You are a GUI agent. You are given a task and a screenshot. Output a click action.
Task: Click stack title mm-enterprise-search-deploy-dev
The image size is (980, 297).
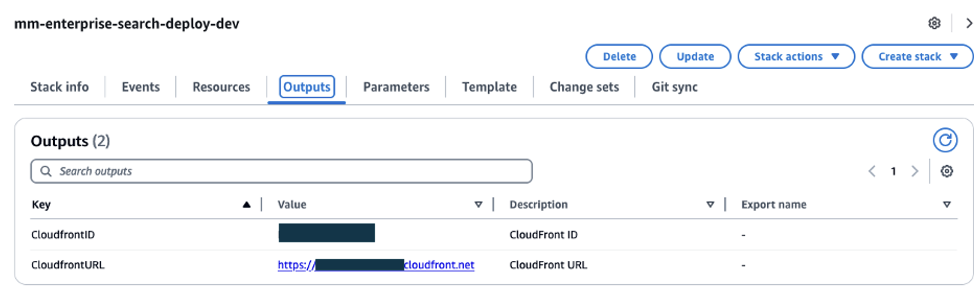127,24
